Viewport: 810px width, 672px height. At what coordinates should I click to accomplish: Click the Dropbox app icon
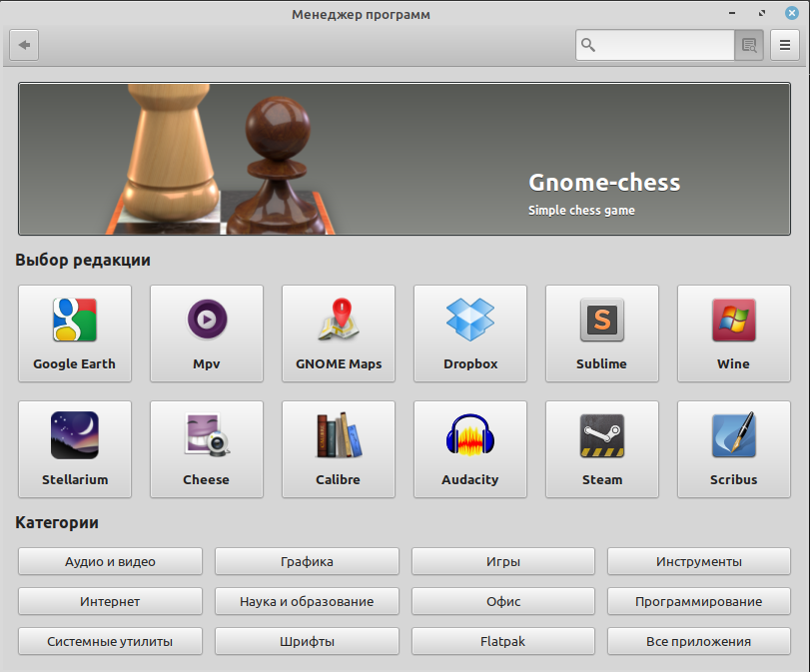[470, 322]
